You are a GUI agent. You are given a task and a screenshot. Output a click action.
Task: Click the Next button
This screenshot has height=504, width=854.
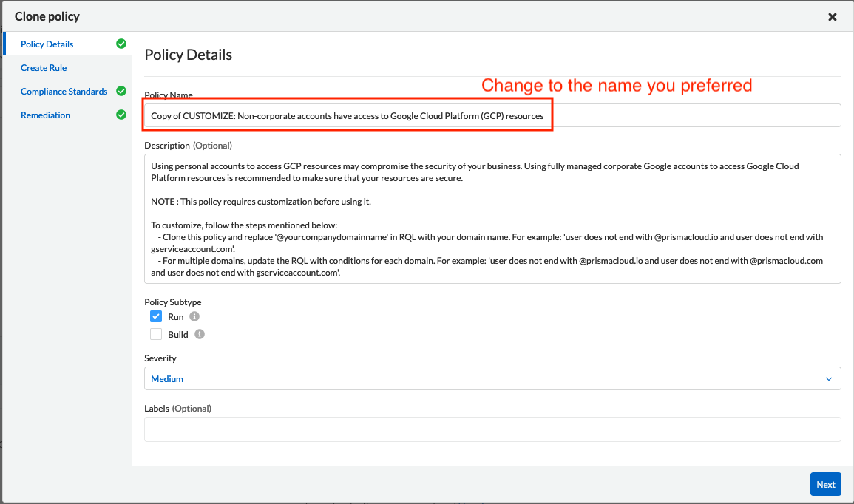(x=826, y=484)
